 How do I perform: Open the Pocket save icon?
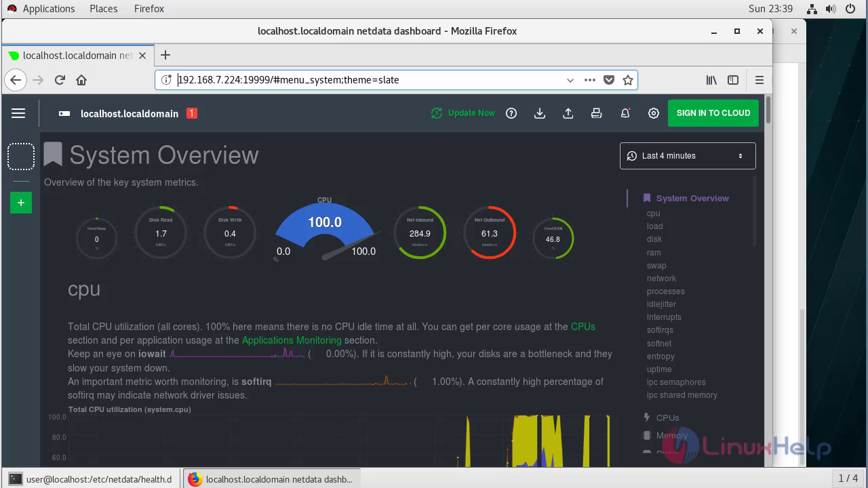[609, 80]
